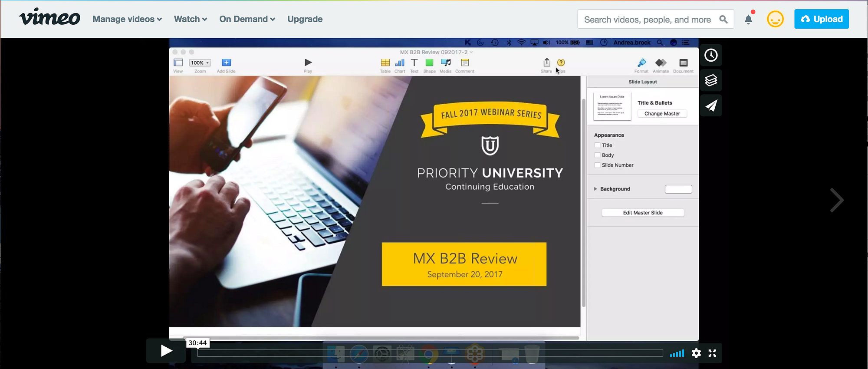Click the Change Master button
The width and height of the screenshot is (868, 369).
click(662, 114)
